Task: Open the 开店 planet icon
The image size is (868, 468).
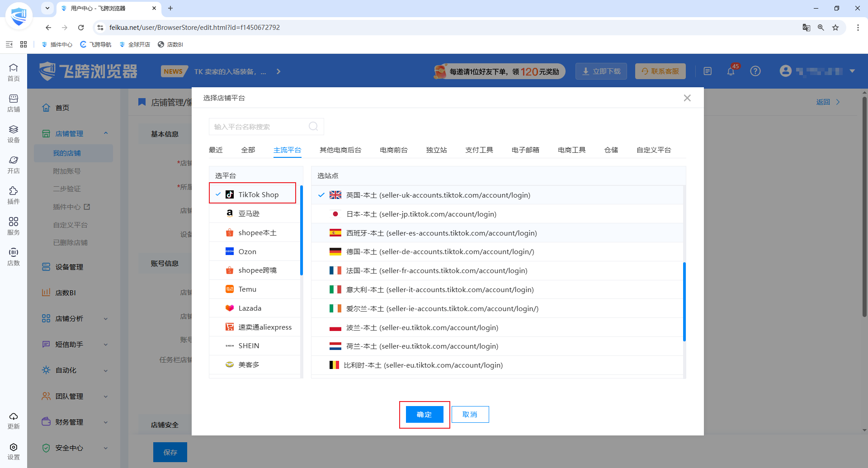Action: (x=14, y=165)
